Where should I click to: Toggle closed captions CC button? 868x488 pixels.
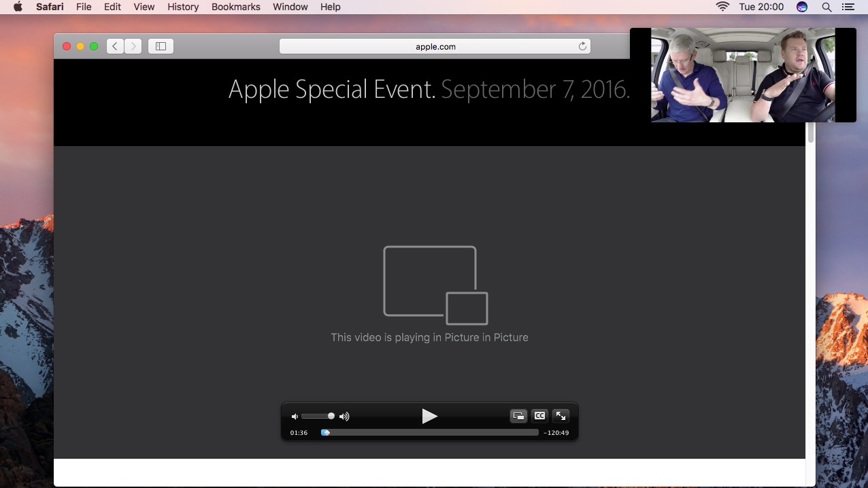point(539,416)
